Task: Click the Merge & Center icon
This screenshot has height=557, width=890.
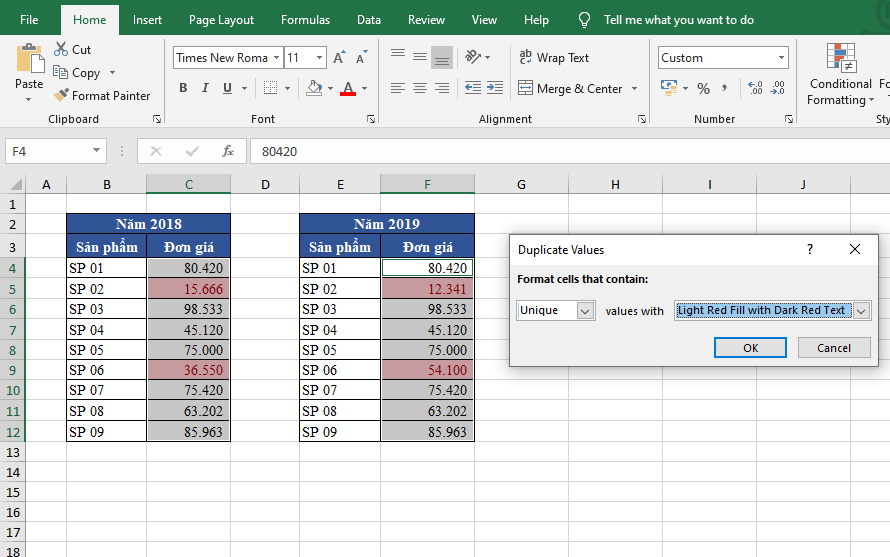Action: [x=526, y=89]
